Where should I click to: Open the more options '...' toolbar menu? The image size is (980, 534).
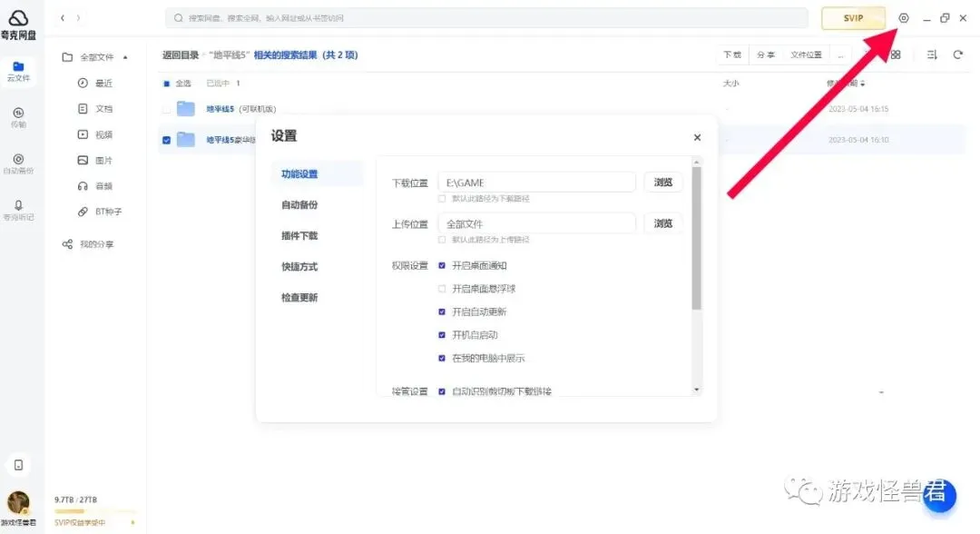click(840, 55)
